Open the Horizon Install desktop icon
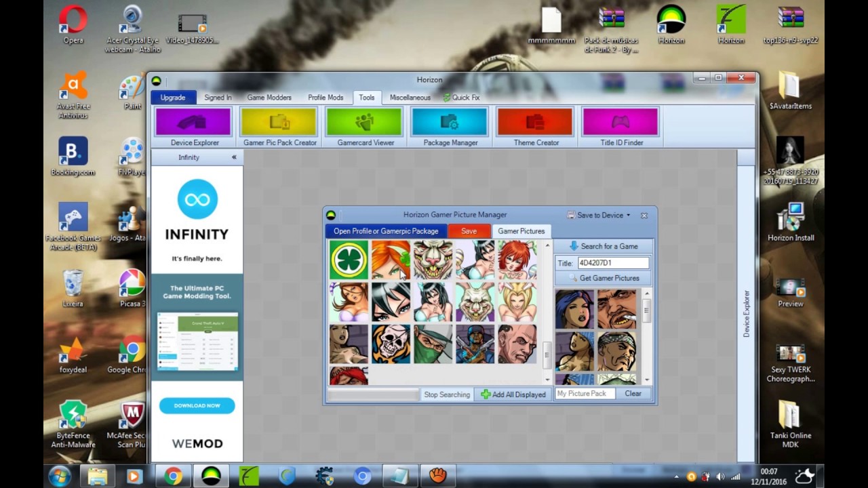Viewport: 868px width, 488px height. (x=791, y=222)
